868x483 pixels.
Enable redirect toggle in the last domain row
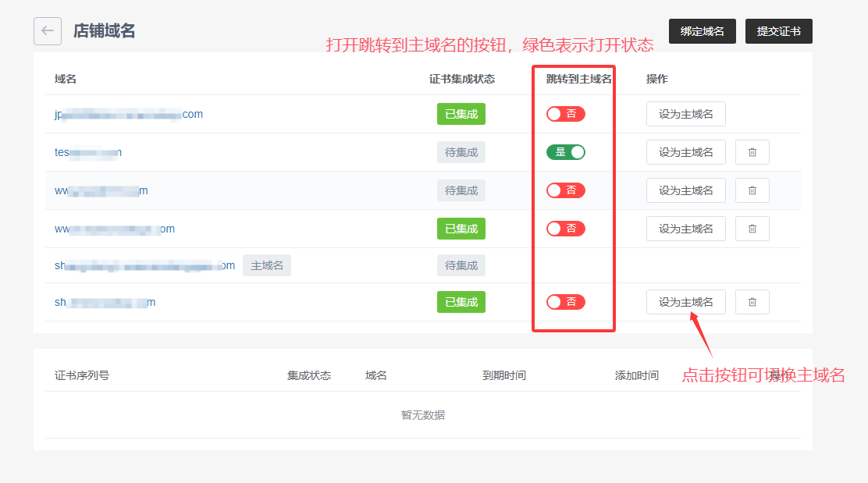click(566, 302)
